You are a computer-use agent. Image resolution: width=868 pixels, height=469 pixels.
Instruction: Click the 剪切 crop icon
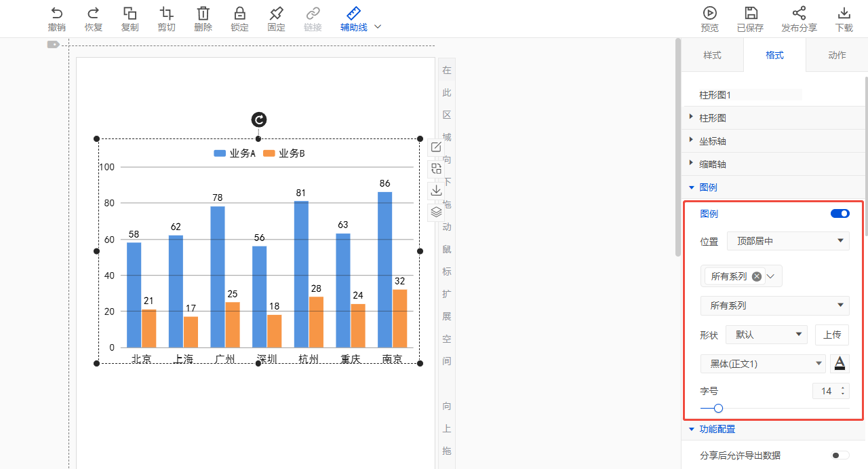point(166,13)
